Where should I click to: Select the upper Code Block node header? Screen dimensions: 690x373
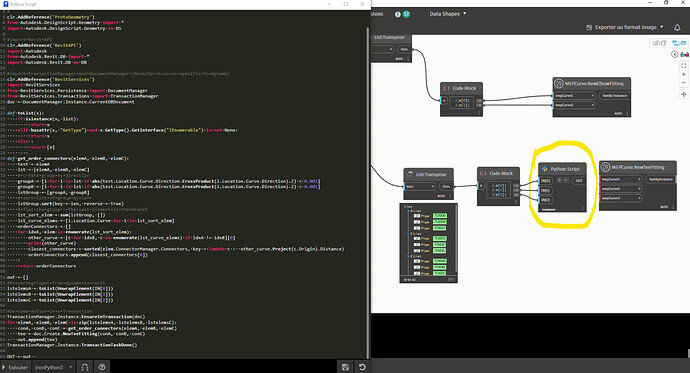tap(462, 88)
